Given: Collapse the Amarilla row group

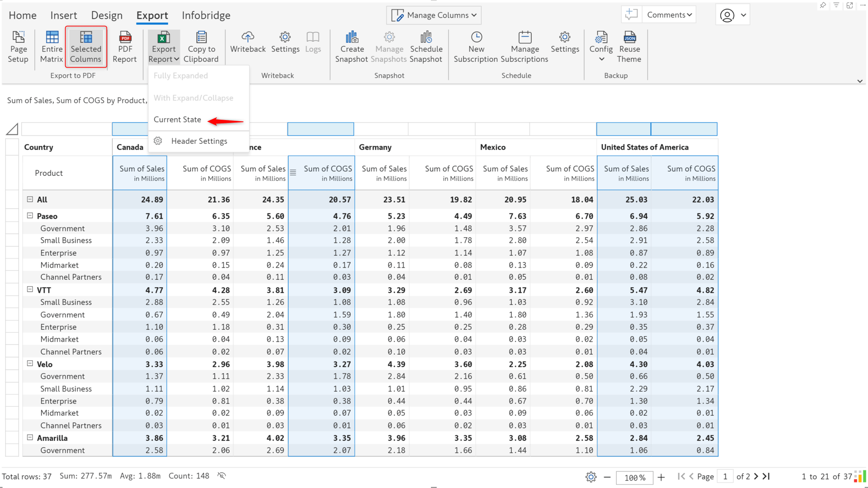Looking at the screenshot, I should (x=30, y=438).
